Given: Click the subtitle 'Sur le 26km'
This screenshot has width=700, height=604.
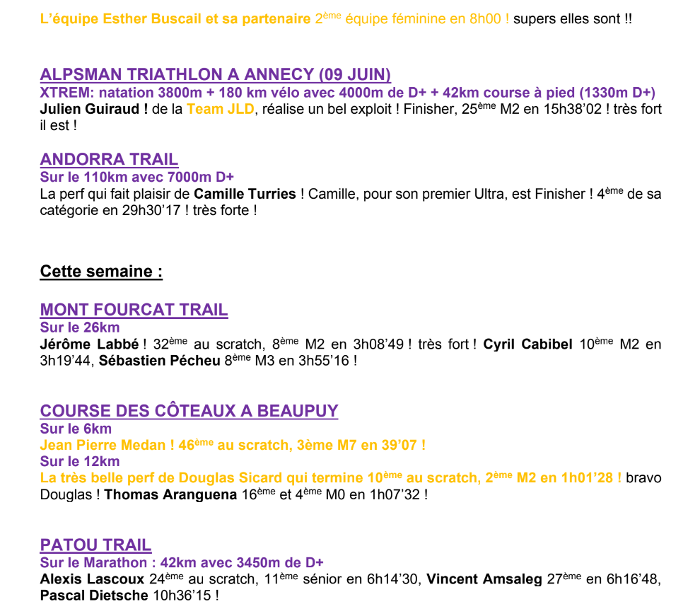Looking at the screenshot, I should 80,327.
